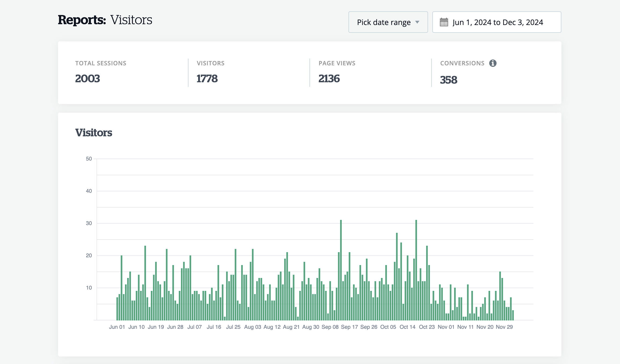Select the TOTAL SESSIONS metric card
This screenshot has height=364, width=620.
click(x=101, y=73)
